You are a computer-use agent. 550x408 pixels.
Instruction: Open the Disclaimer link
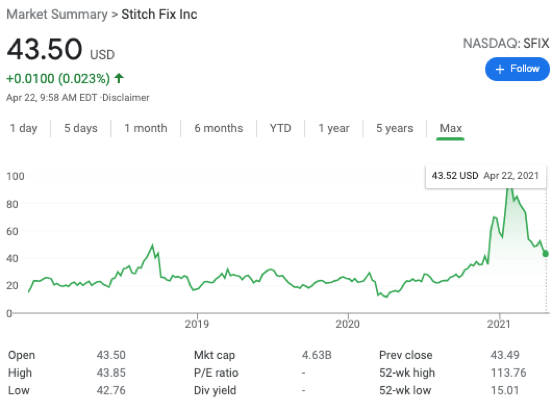tap(126, 98)
